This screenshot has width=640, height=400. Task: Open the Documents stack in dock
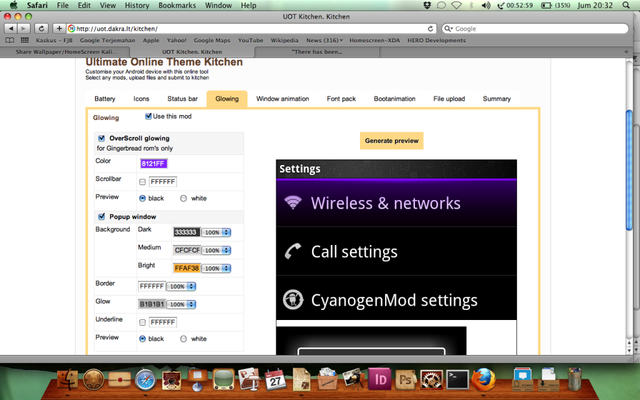pos(522,379)
